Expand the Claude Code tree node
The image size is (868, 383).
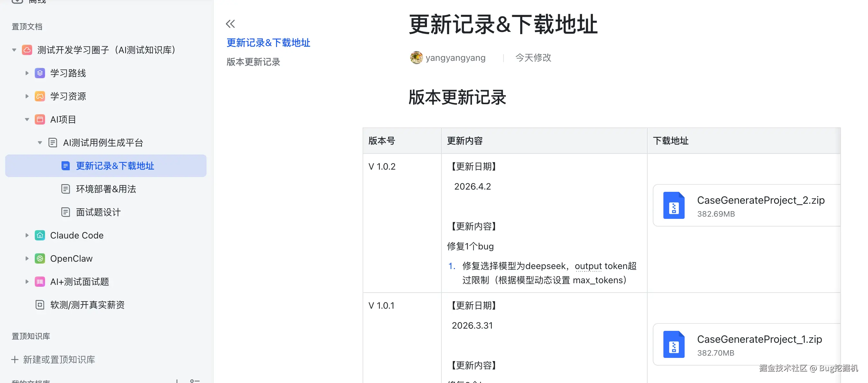[27, 235]
